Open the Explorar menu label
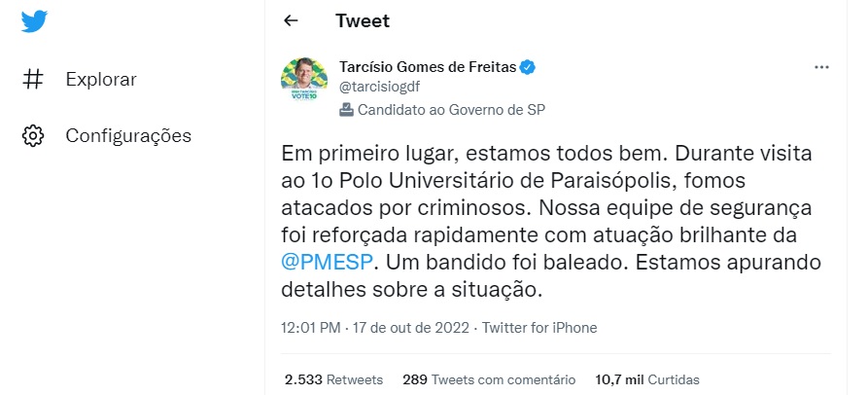Screen dimensions: 868x395 [x=101, y=79]
